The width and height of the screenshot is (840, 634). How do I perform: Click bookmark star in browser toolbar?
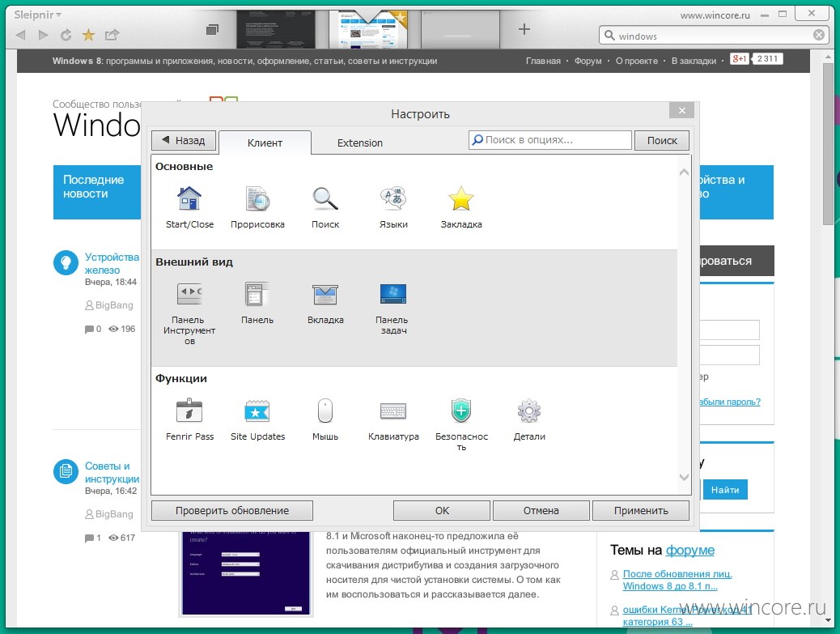[x=88, y=36]
